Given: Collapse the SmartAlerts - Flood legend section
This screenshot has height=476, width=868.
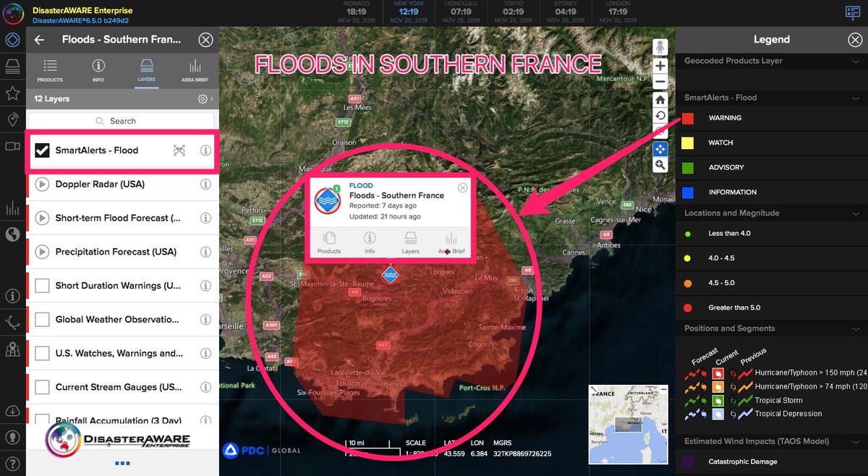Looking at the screenshot, I should point(856,98).
